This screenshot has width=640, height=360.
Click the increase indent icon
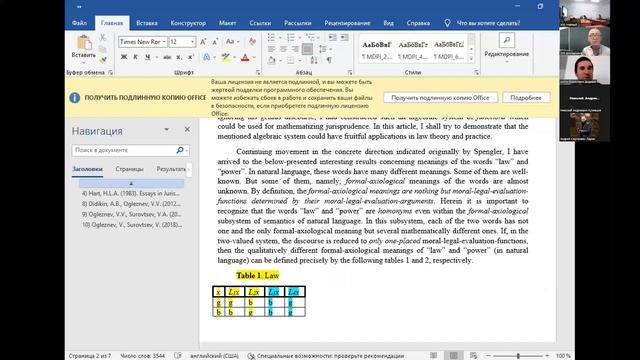[x=344, y=38]
